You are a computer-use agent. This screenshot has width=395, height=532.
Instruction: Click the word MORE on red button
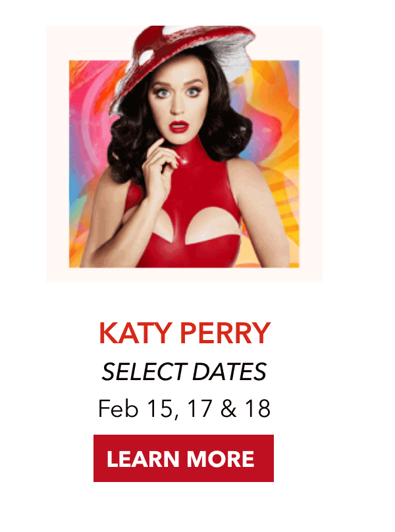click(x=221, y=459)
